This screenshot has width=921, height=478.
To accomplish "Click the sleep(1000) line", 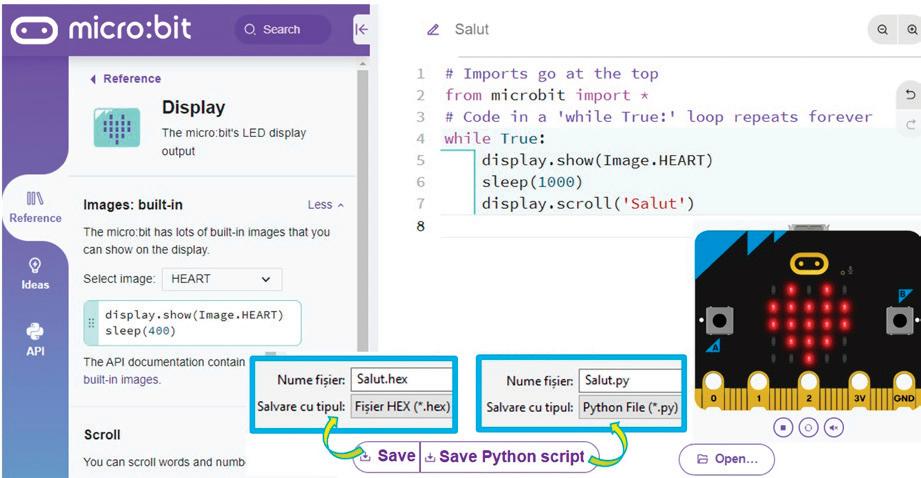I will coord(532,182).
